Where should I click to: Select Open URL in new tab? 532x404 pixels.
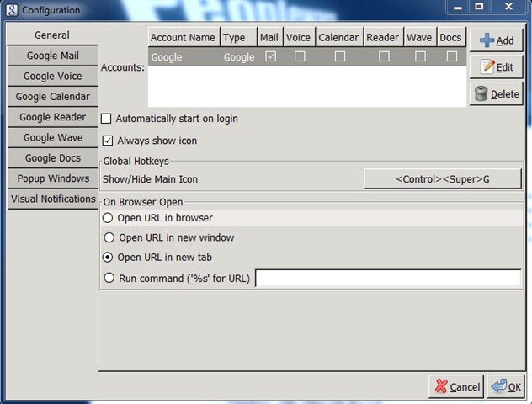click(108, 258)
